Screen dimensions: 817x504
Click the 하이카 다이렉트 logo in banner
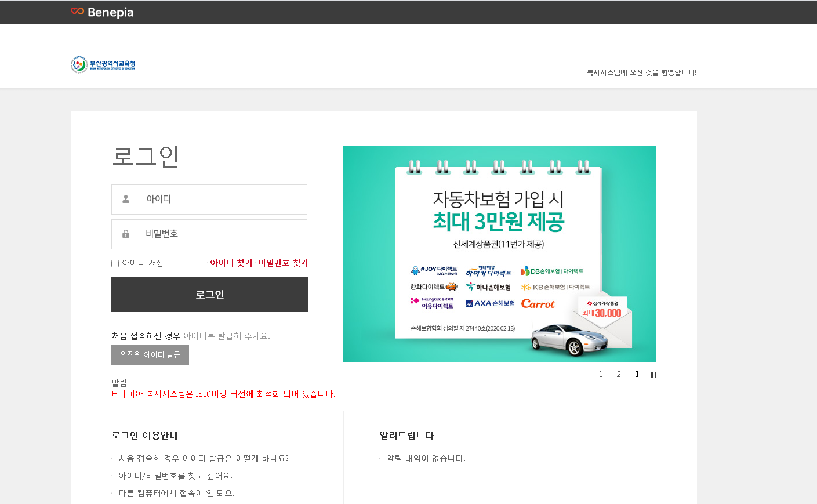point(489,271)
